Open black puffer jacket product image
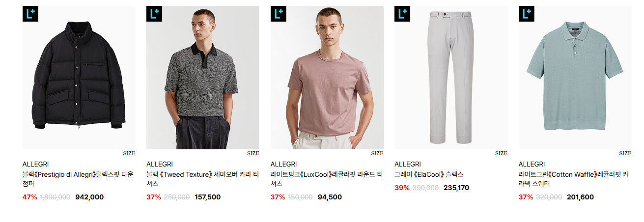 click(x=79, y=78)
